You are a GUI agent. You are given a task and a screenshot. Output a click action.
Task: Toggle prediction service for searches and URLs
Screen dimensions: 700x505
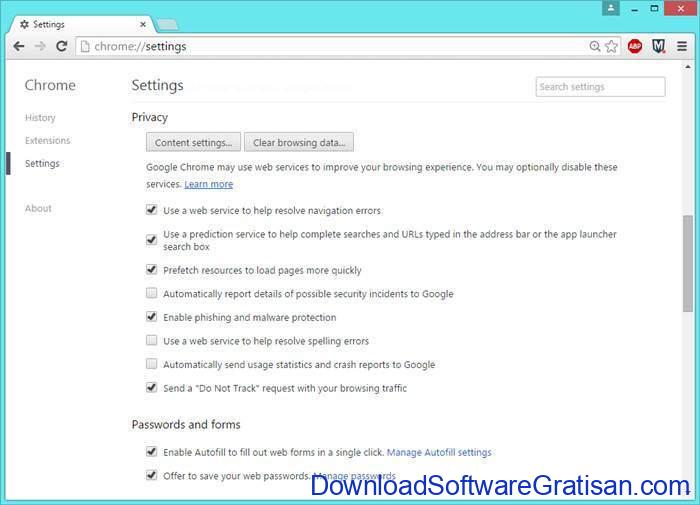point(152,240)
